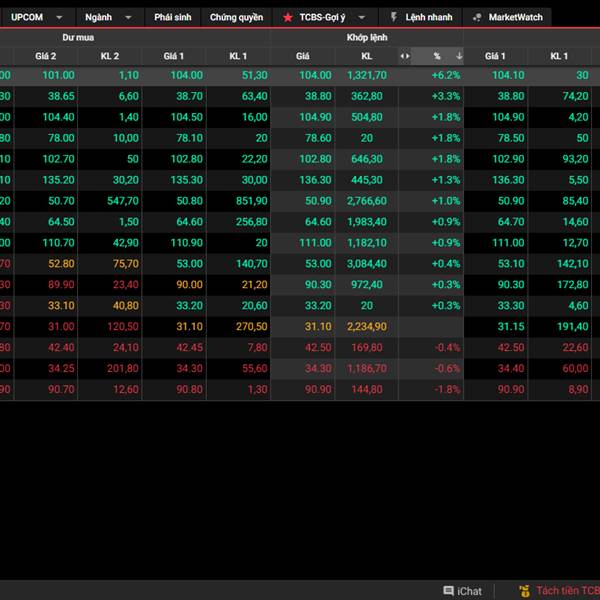Click bid volume 270,50 in yellow
The width and height of the screenshot is (600, 600).
251,326
